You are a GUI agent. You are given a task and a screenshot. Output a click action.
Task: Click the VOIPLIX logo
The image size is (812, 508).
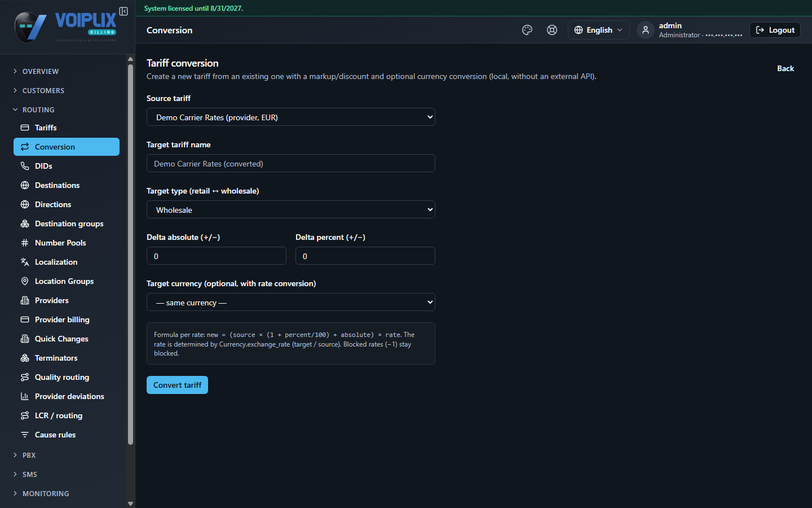[x=66, y=27]
